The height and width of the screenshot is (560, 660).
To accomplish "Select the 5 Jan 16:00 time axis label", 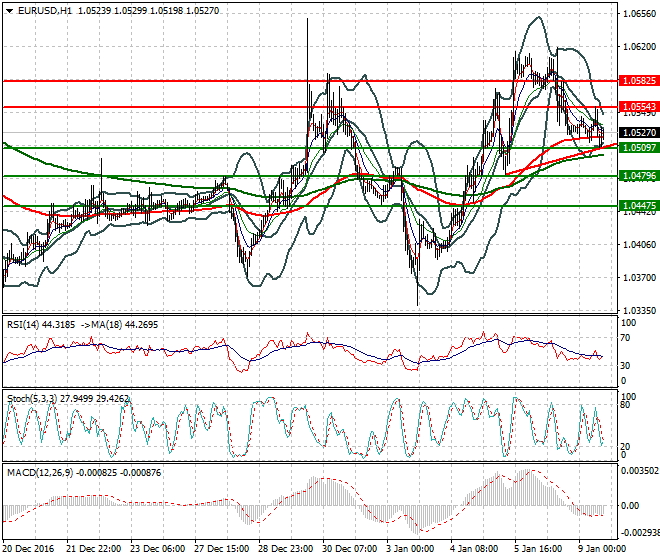I will pos(539,549).
